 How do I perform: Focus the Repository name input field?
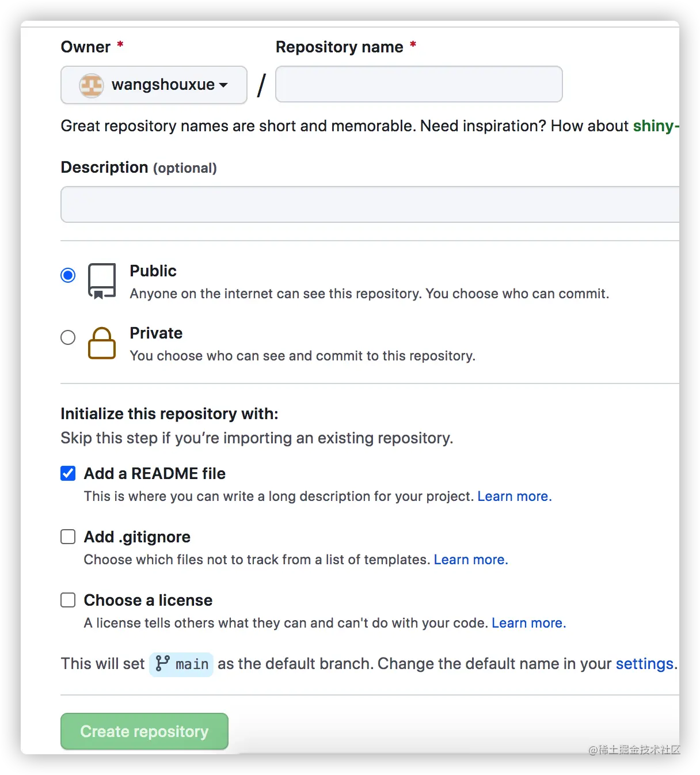[x=419, y=84]
